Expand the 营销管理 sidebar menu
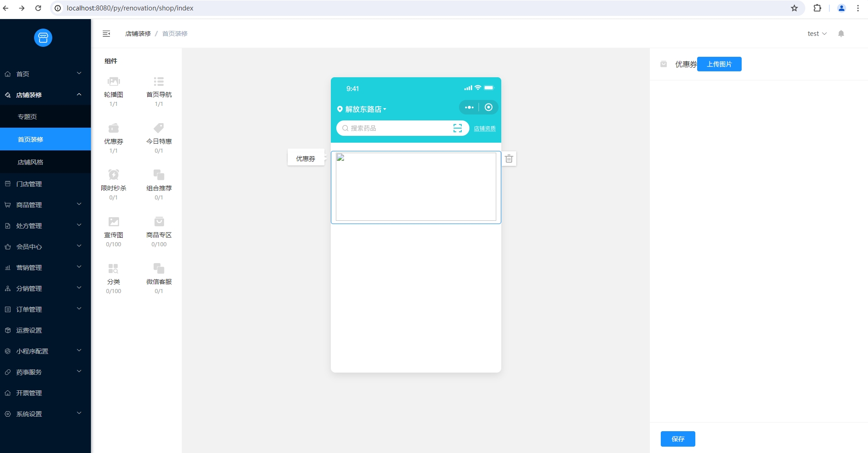 coord(45,268)
